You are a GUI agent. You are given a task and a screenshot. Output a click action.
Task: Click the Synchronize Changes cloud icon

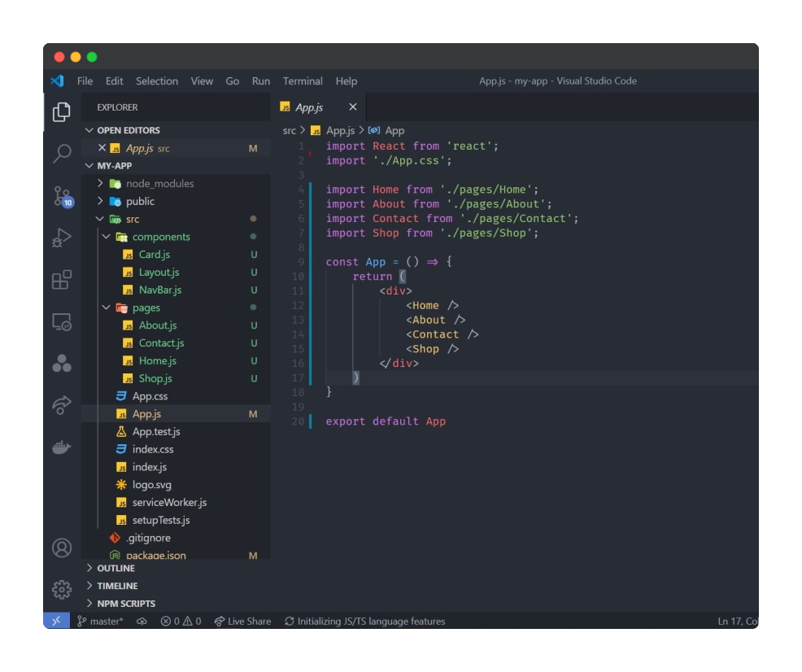[x=142, y=621]
